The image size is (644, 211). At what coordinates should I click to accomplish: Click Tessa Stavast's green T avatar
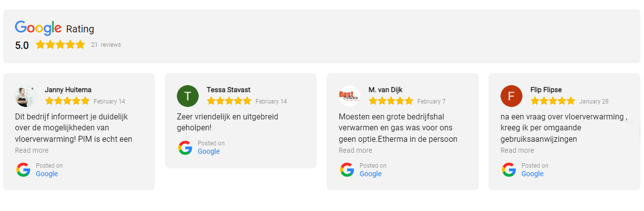coord(188,96)
